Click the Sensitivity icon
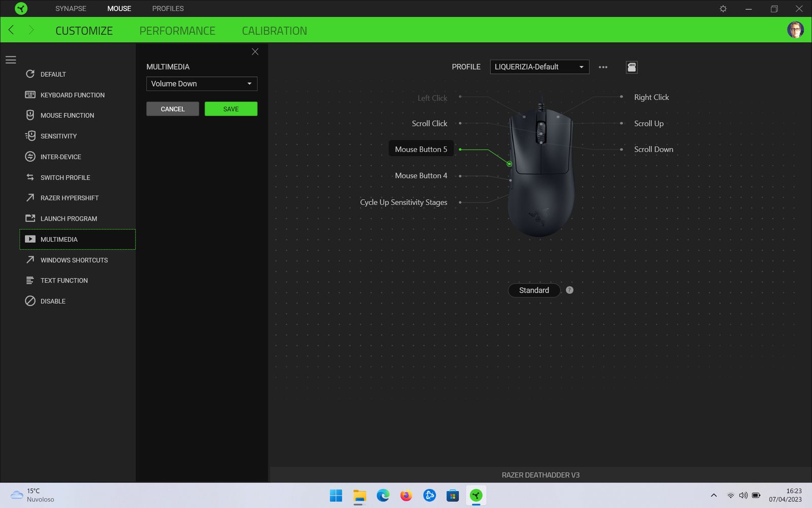The height and width of the screenshot is (508, 812). coord(30,136)
